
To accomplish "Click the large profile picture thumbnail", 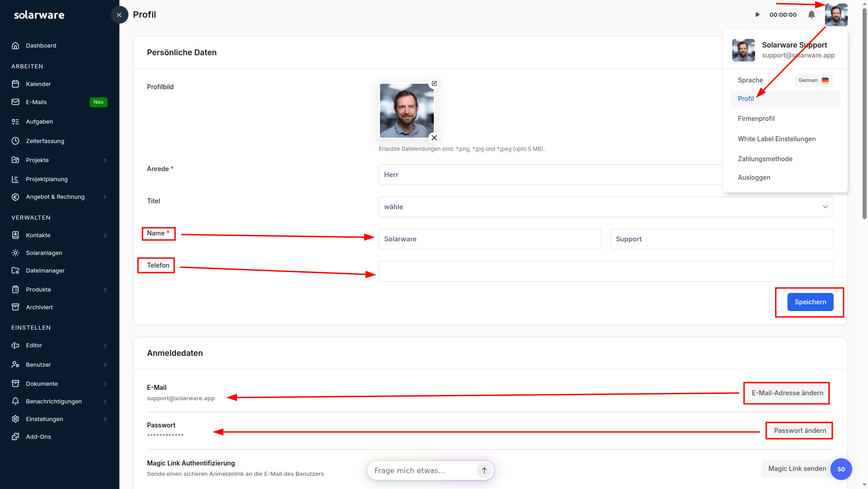I will pyautogui.click(x=407, y=110).
